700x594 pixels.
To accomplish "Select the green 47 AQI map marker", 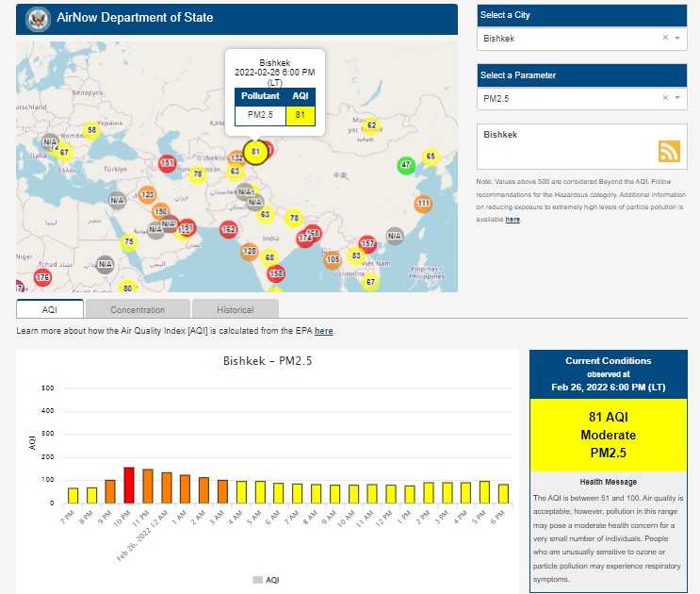I will tap(406, 166).
